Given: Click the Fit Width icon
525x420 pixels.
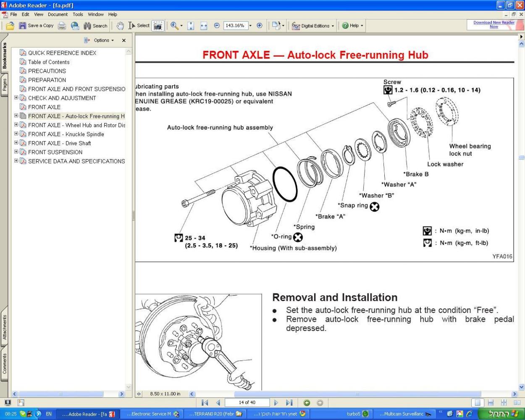Looking at the screenshot, I should pos(204,26).
